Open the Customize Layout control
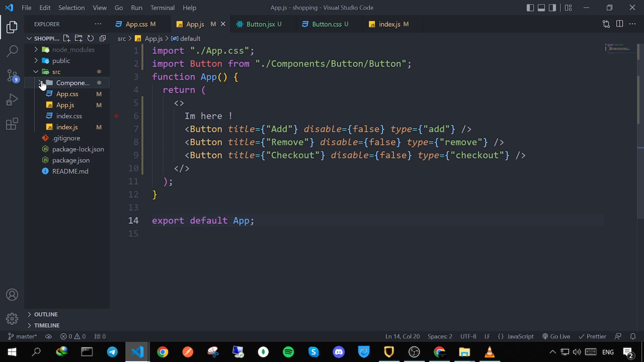This screenshot has width=644, height=362. pos(568,8)
